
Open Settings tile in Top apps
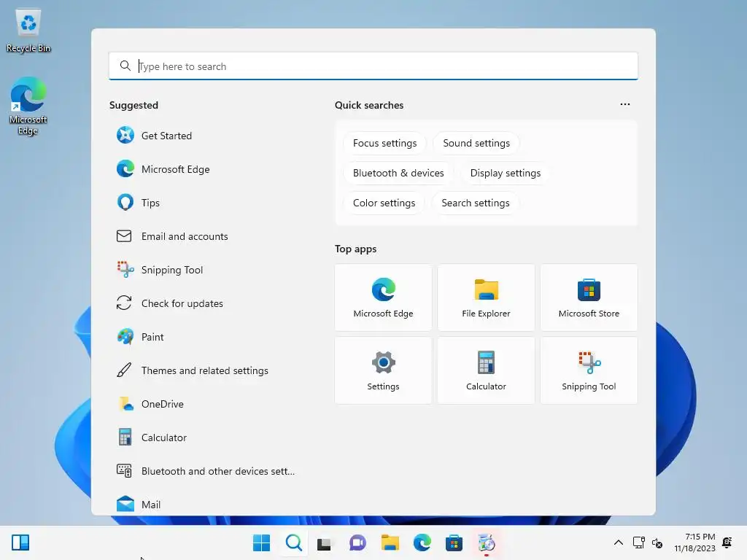(383, 370)
